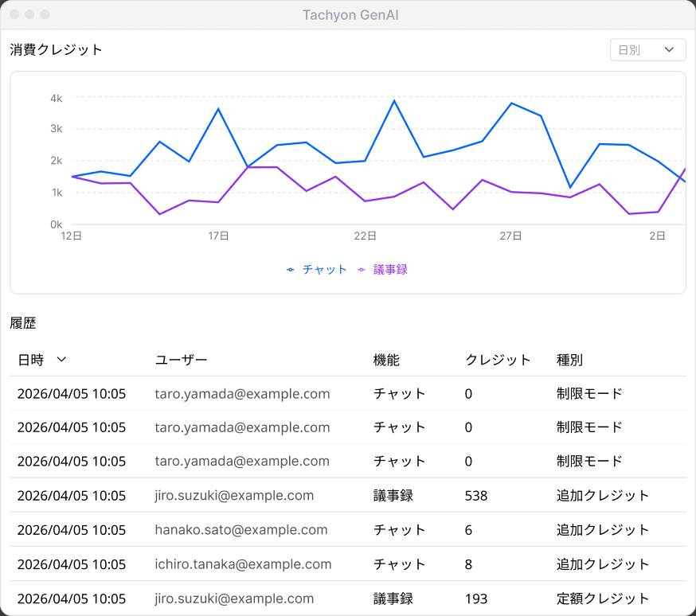Screen dimensions: 696x616
Task: Open the 日別 period dropdown
Action: coord(647,49)
